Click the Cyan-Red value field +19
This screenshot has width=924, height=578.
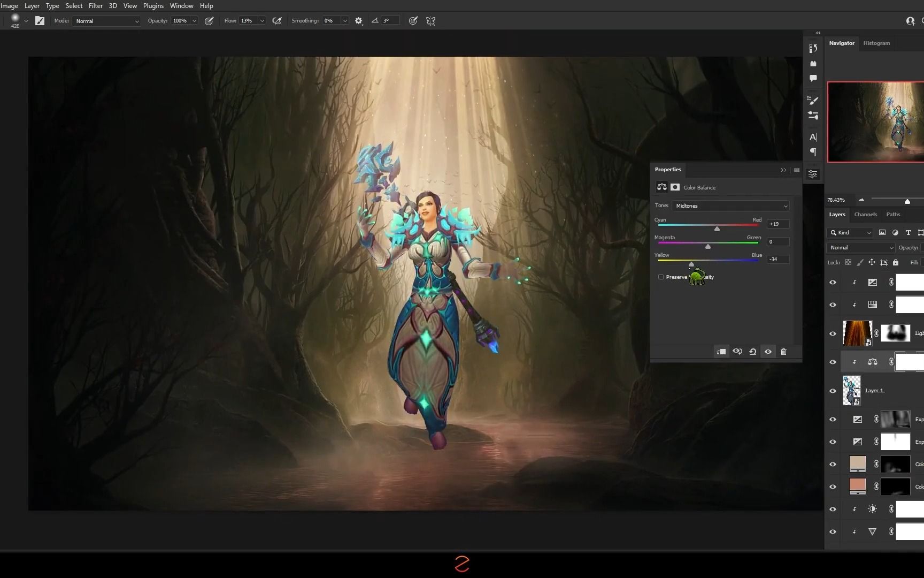(778, 224)
